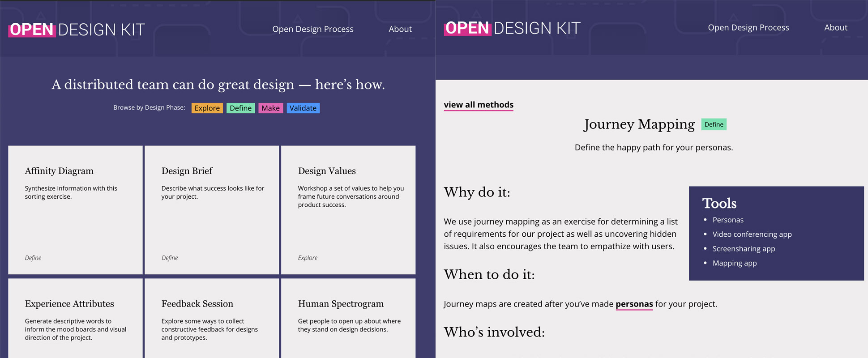Filter methods by the orange Explore tag
This screenshot has height=358, width=868.
[207, 108]
